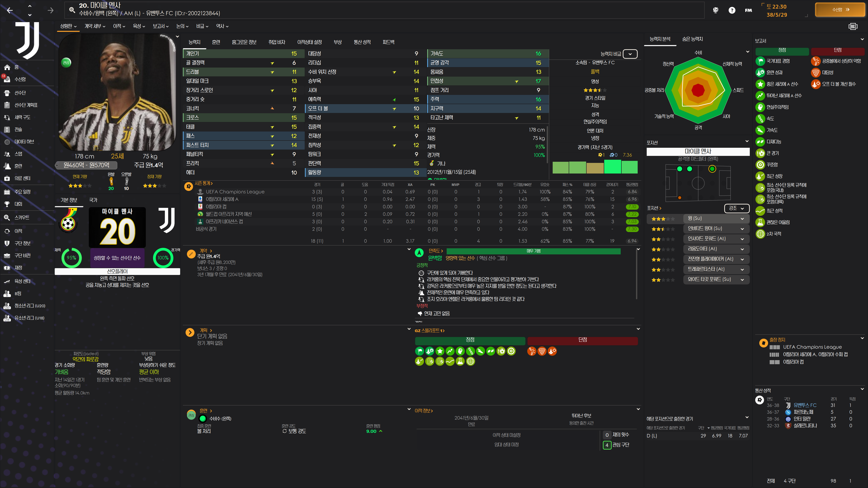Screen dimensions: 868x488
Task: Open the competitions trophy sidebar icon
Action: [7, 204]
